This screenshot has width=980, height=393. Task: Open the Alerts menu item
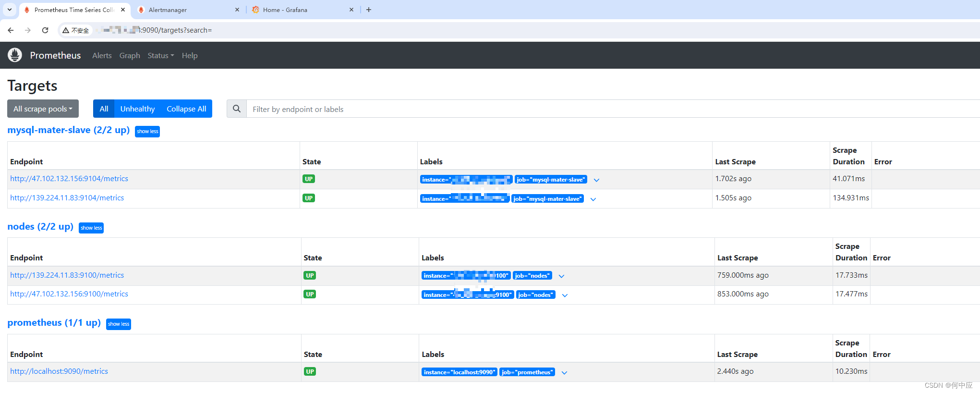pos(102,56)
